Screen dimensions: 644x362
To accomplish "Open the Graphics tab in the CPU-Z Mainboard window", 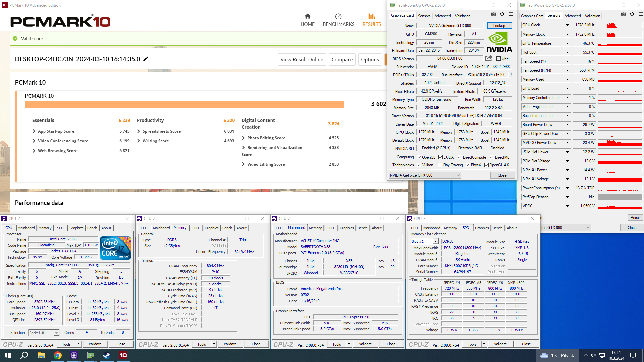I will (x=346, y=228).
